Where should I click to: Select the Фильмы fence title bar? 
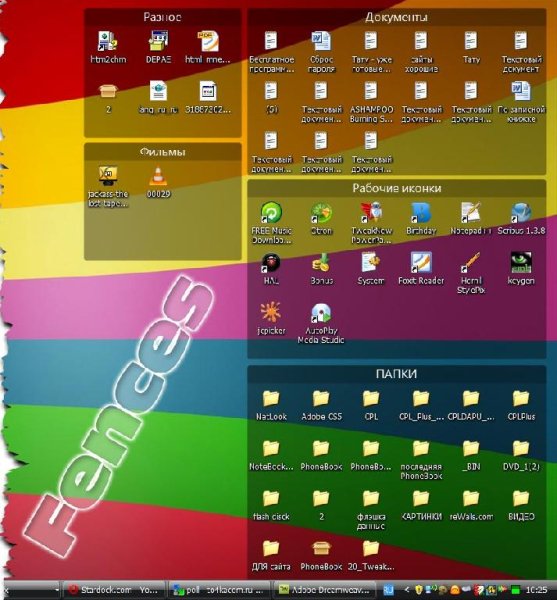[163, 152]
